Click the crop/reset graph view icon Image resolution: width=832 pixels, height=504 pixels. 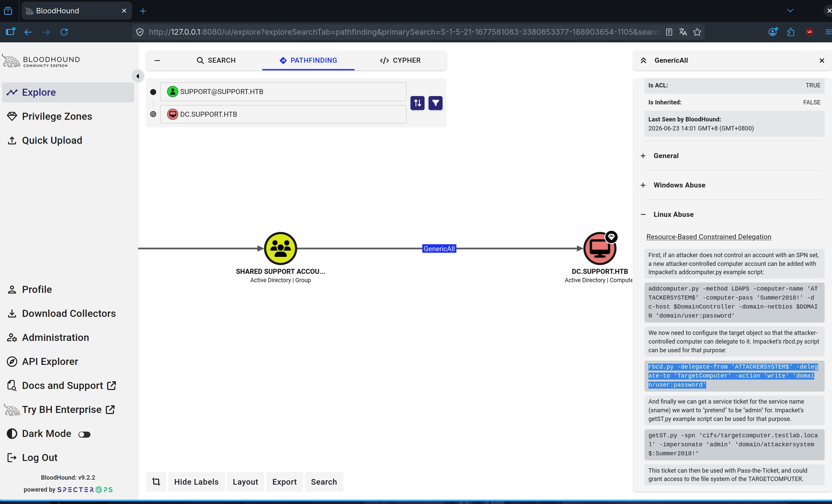pyautogui.click(x=156, y=481)
